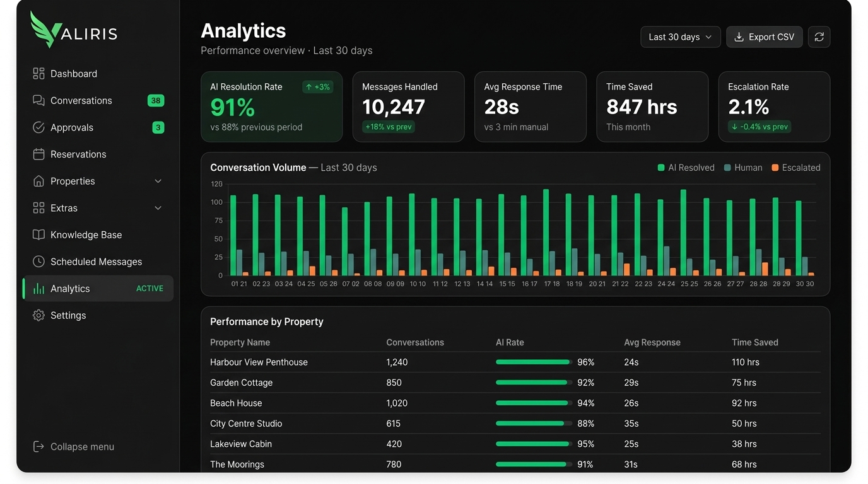
Task: Sort by the Time Saved column header
Action: pyautogui.click(x=755, y=343)
